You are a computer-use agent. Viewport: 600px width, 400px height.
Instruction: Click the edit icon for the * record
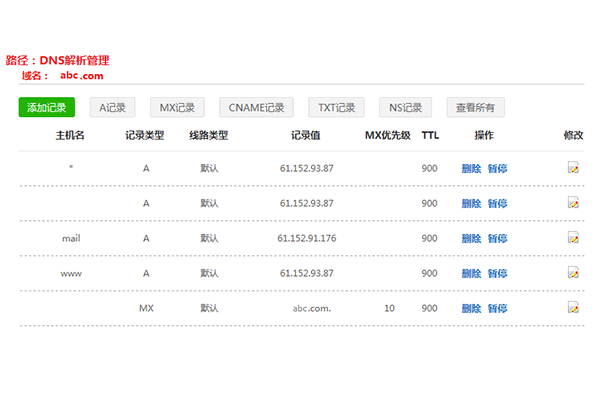coord(573,168)
